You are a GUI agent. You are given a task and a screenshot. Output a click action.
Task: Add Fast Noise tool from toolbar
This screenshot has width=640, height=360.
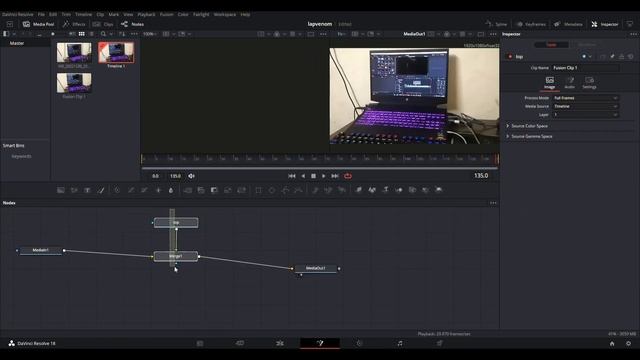[x=74, y=190]
